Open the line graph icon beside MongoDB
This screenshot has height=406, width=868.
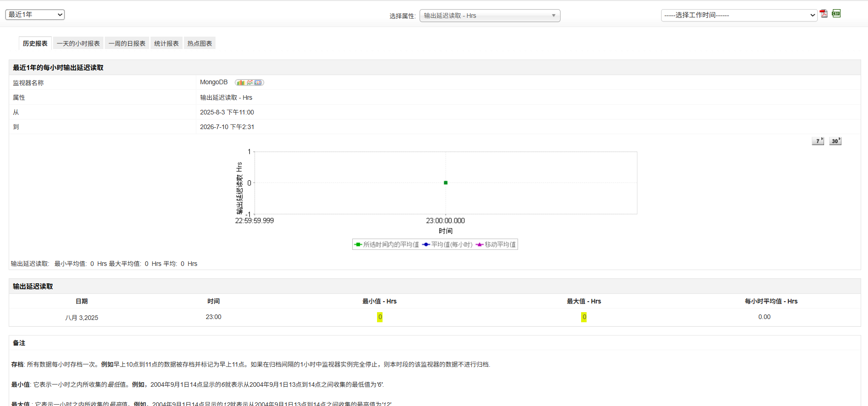click(250, 82)
